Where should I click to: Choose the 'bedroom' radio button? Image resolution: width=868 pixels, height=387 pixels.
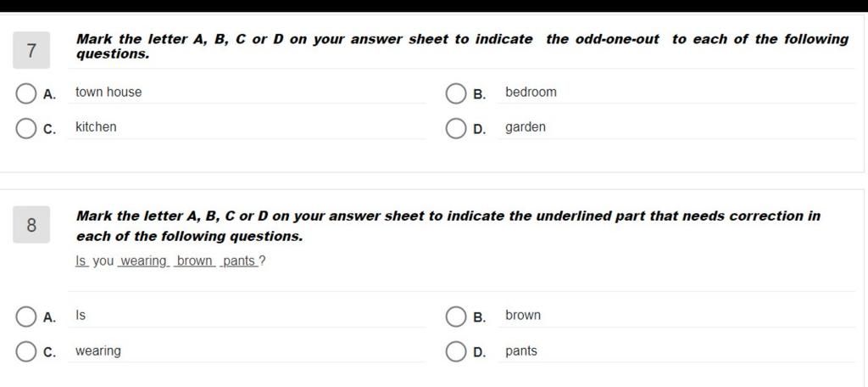click(x=456, y=93)
